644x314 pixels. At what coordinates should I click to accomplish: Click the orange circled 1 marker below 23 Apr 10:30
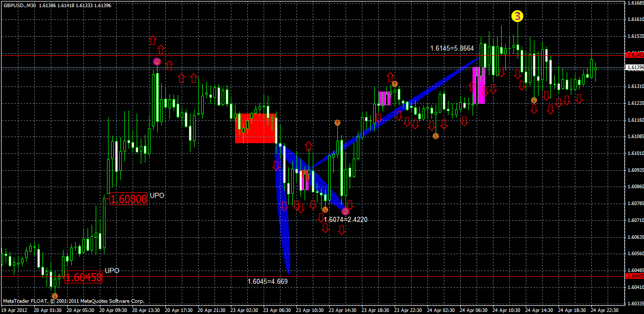click(326, 209)
